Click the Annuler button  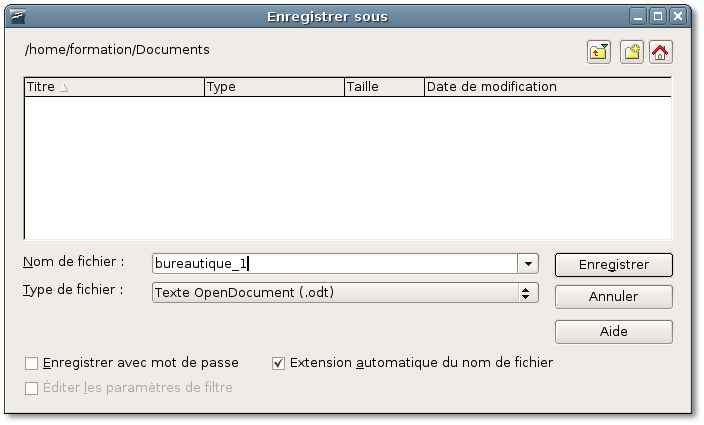click(614, 297)
